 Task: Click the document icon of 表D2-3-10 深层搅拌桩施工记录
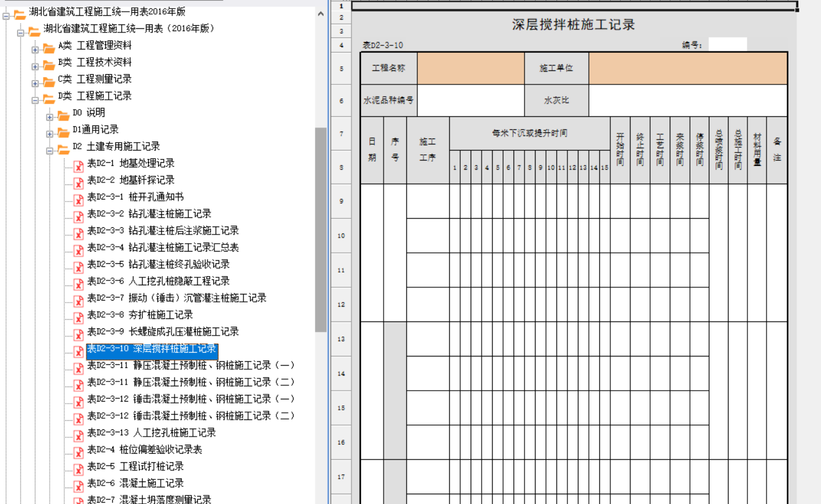pos(78,351)
